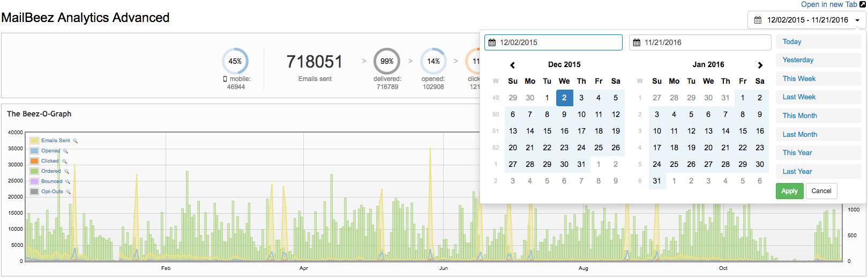Select the Last Week preset range
The height and width of the screenshot is (278, 868).
pyautogui.click(x=818, y=97)
